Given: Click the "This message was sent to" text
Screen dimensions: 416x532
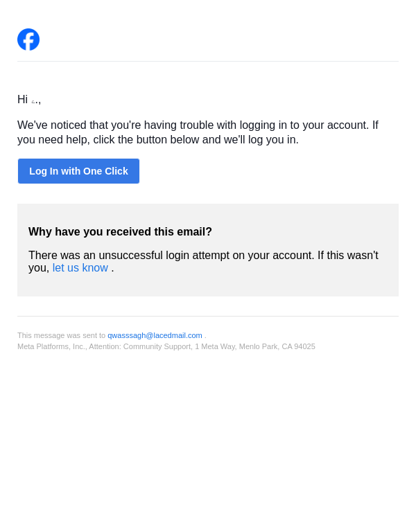Looking at the screenshot, I should 61,335.
